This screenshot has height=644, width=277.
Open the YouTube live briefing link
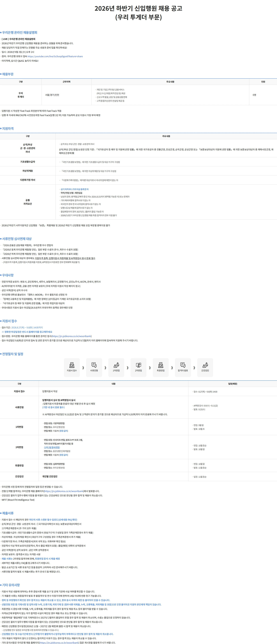point(55,56)
